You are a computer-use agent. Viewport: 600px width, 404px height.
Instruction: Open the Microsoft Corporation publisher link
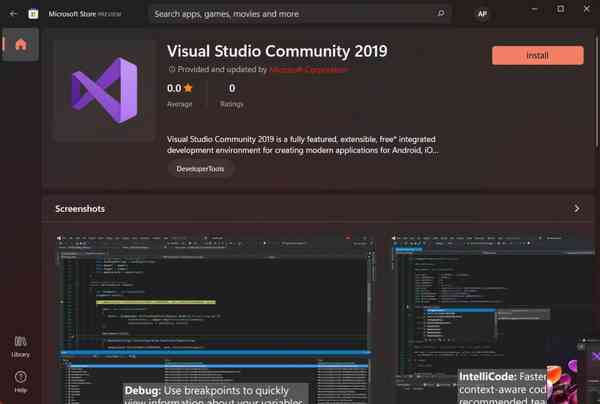click(x=309, y=70)
